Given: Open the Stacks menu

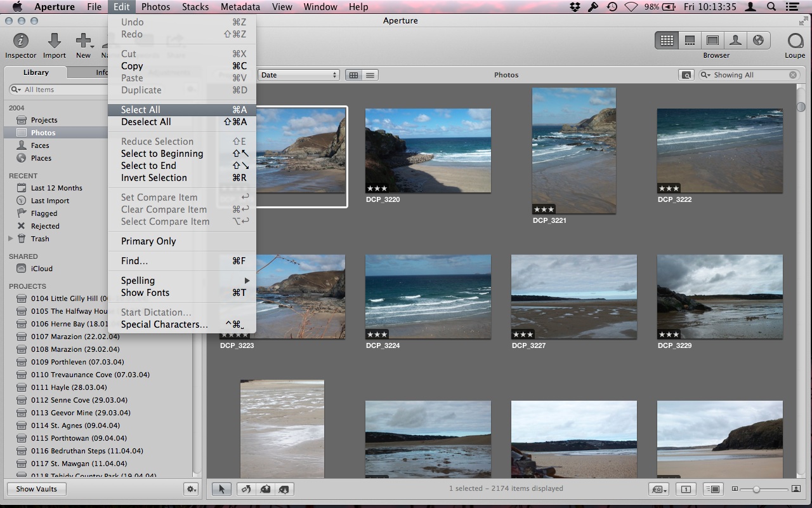Looking at the screenshot, I should 195,7.
